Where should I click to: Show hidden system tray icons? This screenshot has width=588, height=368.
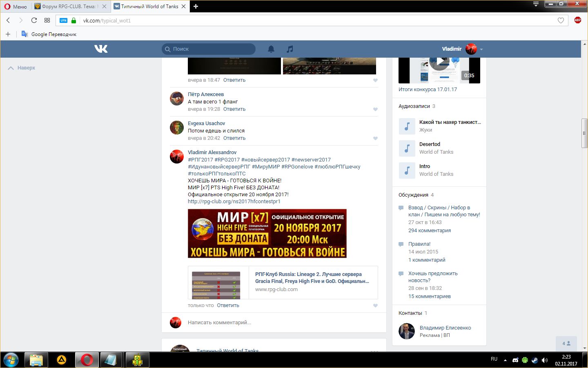tap(505, 360)
